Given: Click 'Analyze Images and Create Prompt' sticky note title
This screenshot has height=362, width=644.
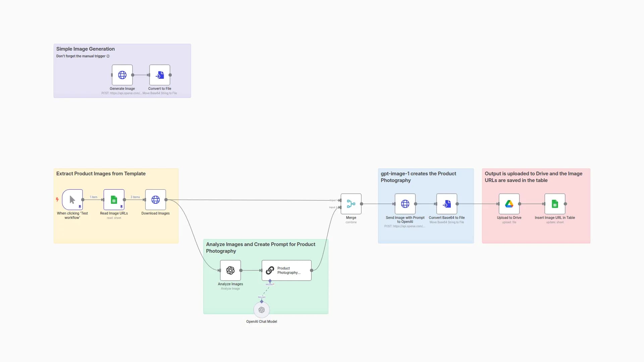Looking at the screenshot, I should [261, 248].
